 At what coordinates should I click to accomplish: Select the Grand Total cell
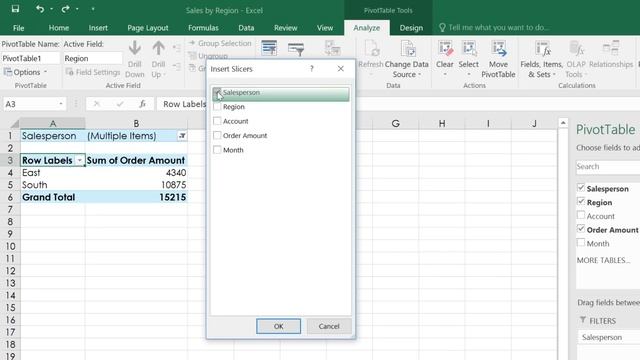(53, 197)
